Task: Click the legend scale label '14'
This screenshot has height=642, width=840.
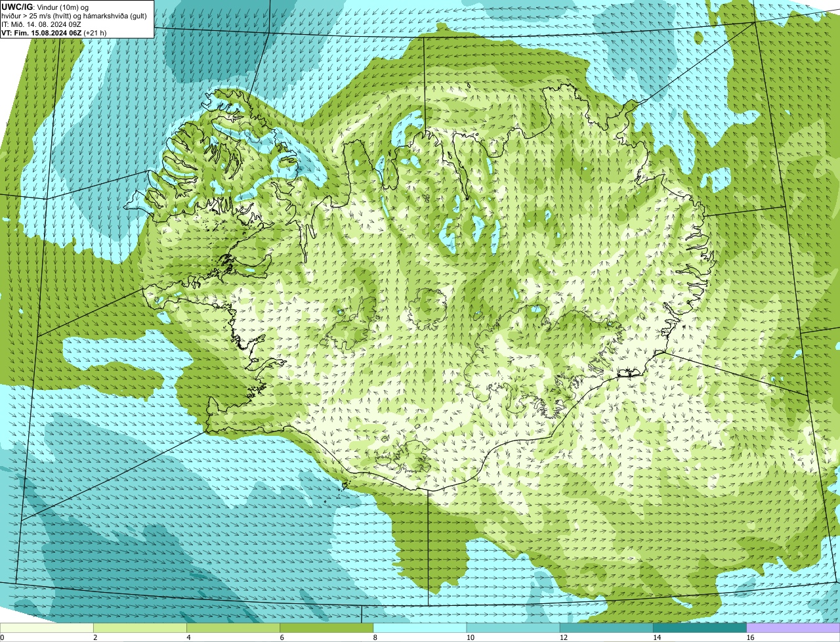Action: coord(657,637)
